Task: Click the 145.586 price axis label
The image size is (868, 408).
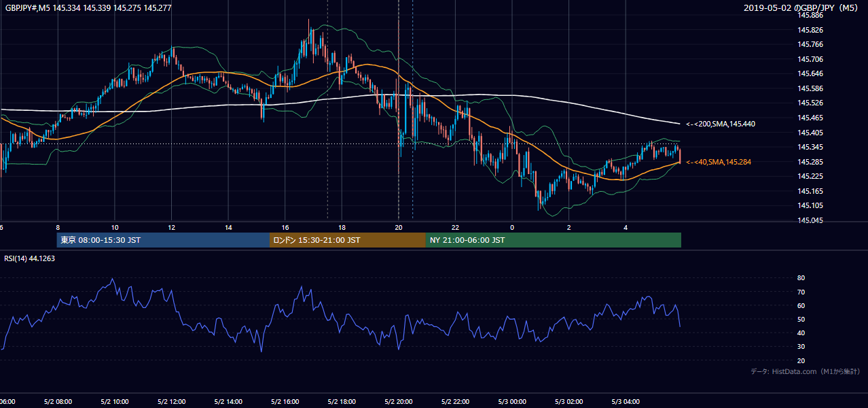Action: (810, 88)
